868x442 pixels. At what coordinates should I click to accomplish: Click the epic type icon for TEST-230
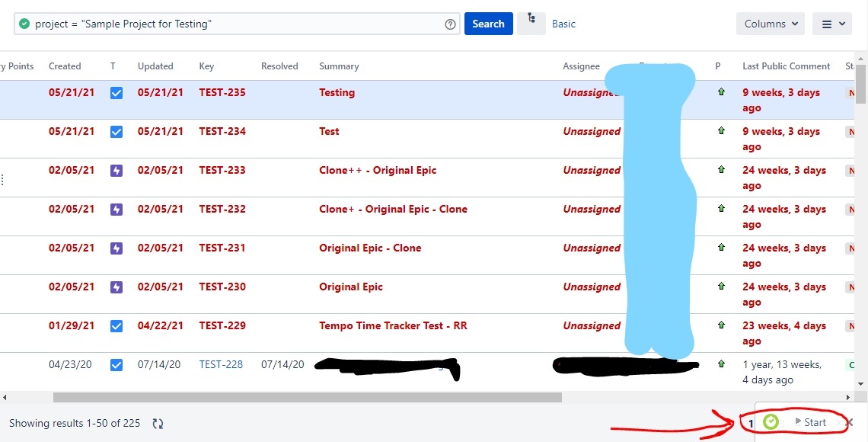(116, 287)
